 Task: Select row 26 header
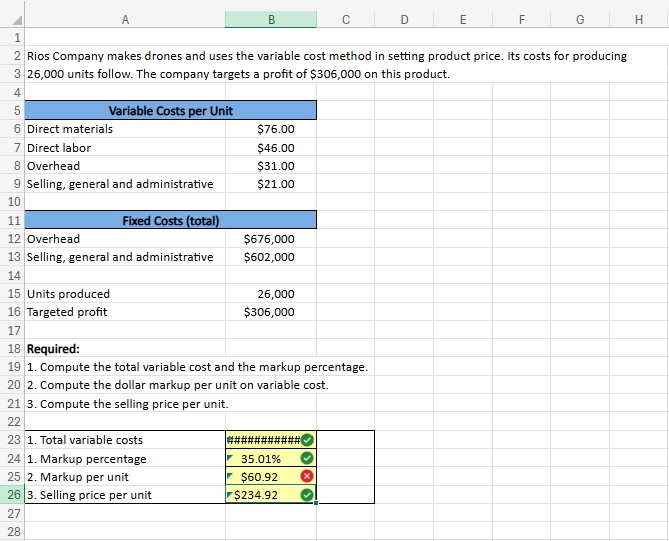click(12, 494)
